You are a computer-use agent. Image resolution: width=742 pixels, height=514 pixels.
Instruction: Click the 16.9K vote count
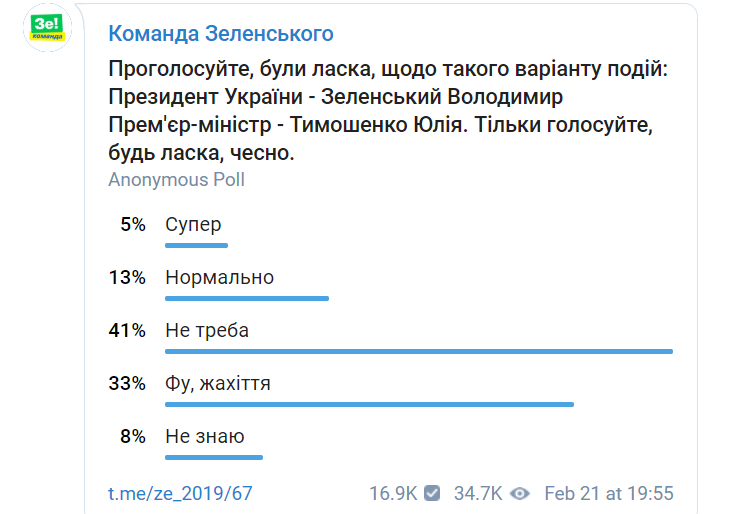[x=393, y=493]
